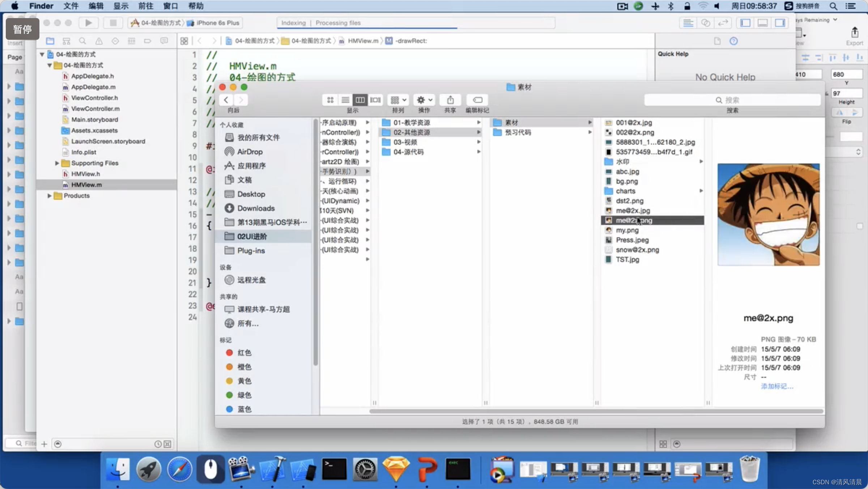Select the blue (蓝色) tag

pos(244,409)
